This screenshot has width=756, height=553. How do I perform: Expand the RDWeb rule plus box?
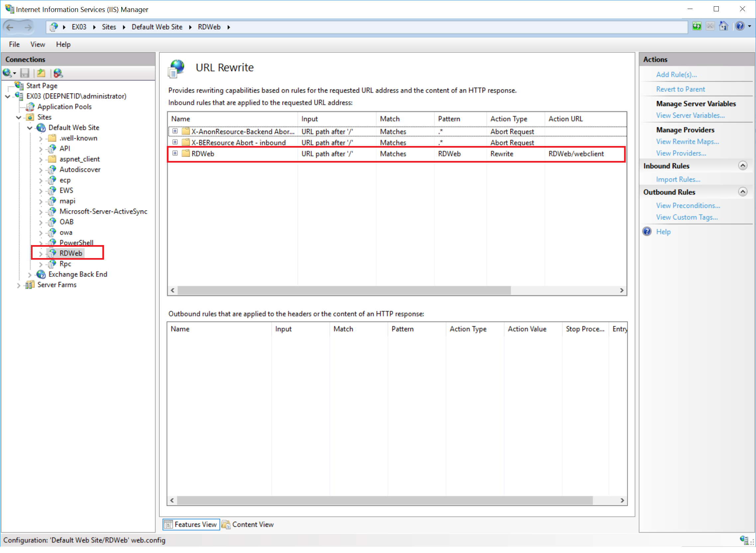point(175,154)
